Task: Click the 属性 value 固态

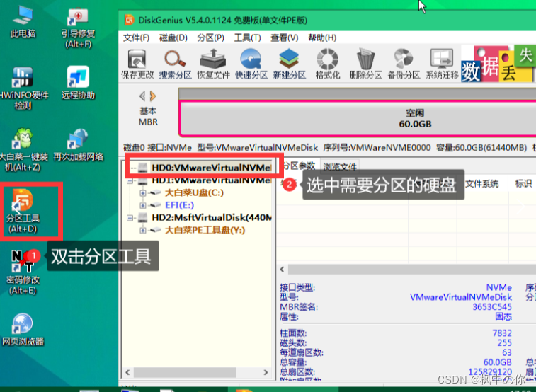Action: 503,316
